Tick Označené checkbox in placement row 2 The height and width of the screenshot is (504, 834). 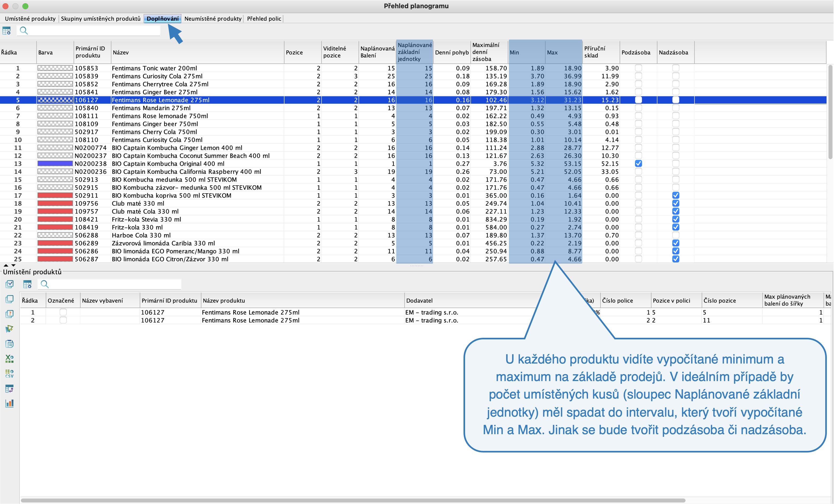63,320
